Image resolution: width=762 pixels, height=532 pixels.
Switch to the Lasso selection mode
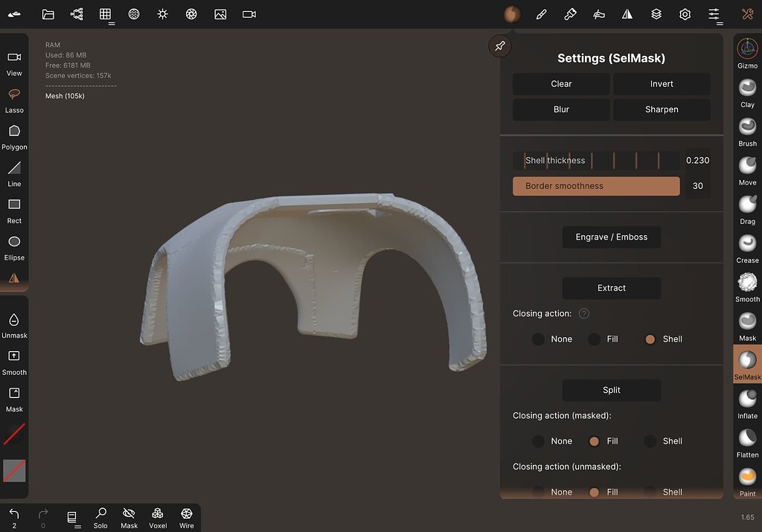[x=14, y=98]
